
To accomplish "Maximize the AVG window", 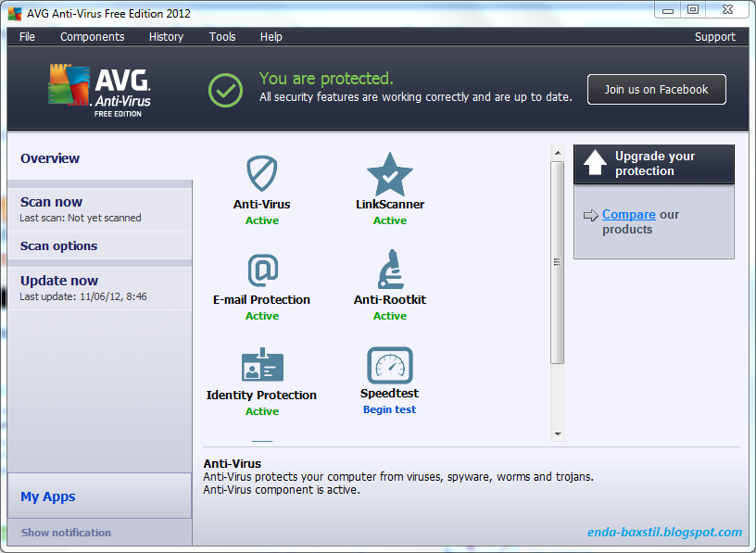I will coord(693,10).
